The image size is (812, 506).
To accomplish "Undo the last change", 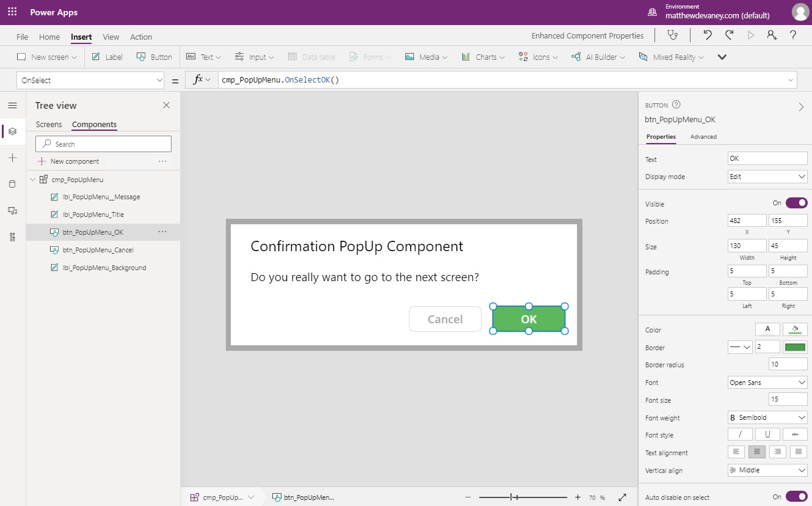I will 708,35.
